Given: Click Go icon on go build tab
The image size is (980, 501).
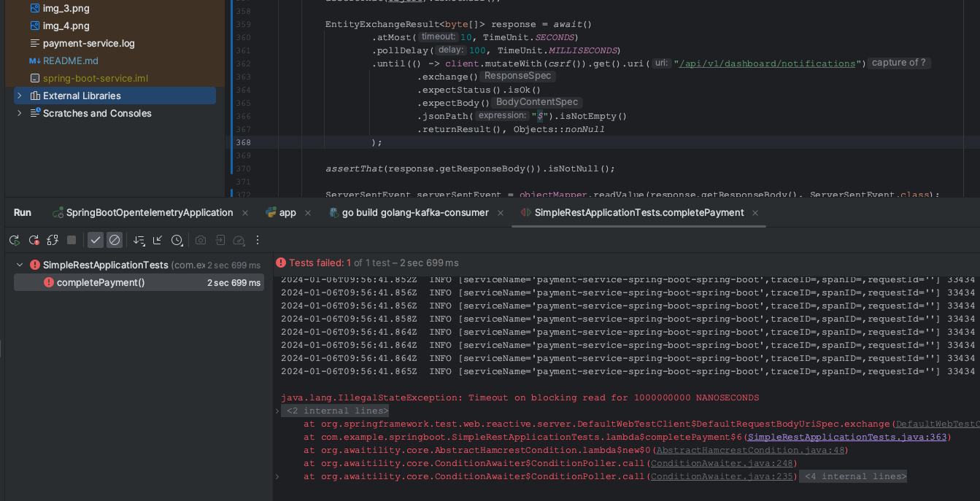Looking at the screenshot, I should [334, 213].
